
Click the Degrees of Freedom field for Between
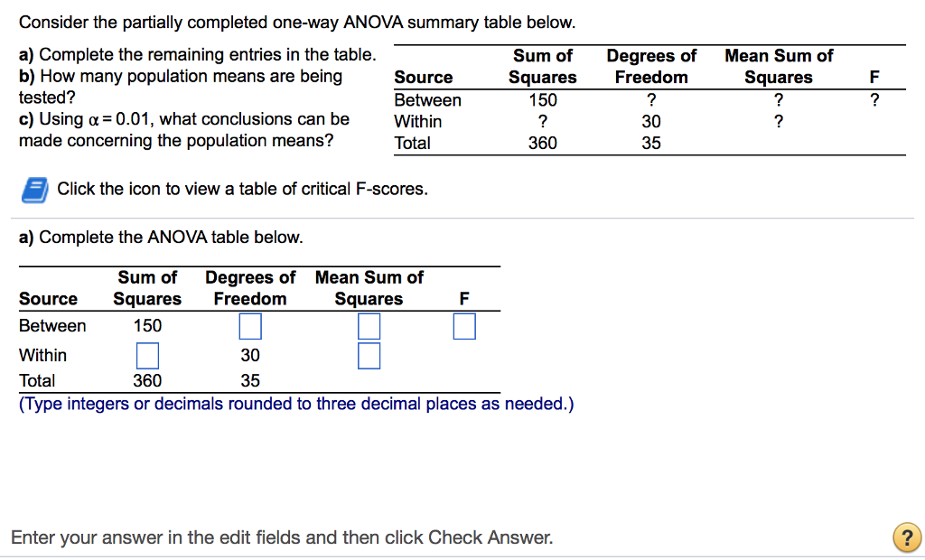(249, 326)
